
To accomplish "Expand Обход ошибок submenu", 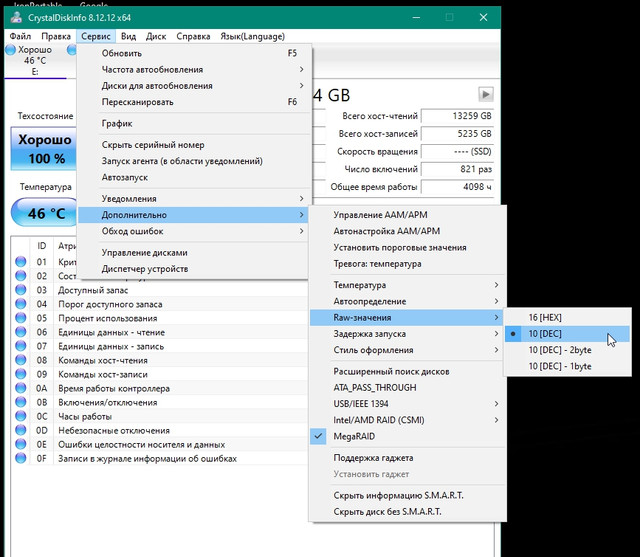I will pos(193,231).
